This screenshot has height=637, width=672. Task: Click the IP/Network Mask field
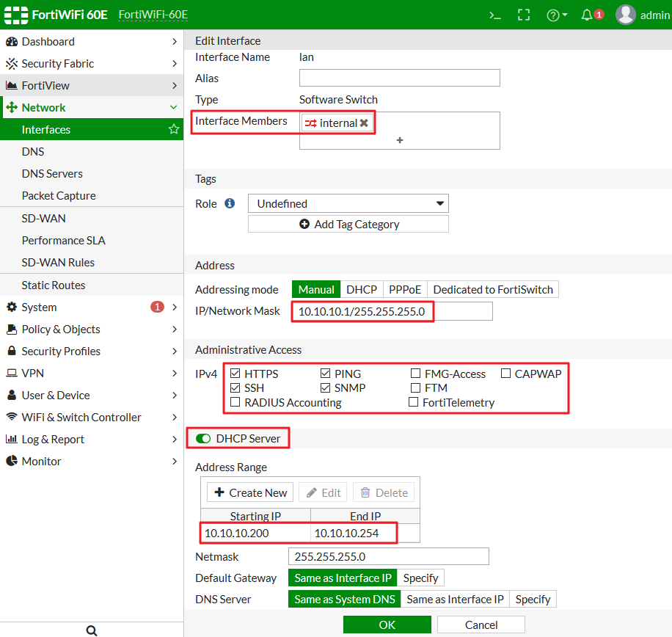click(x=392, y=311)
